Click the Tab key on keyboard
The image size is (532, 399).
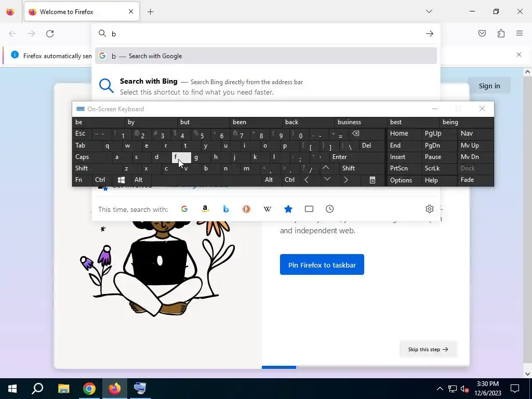click(x=87, y=145)
